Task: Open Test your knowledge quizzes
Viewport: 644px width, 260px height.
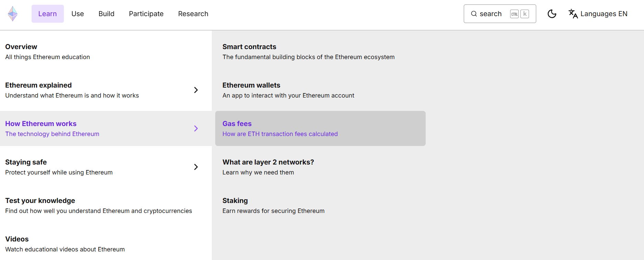Action: 106,205
